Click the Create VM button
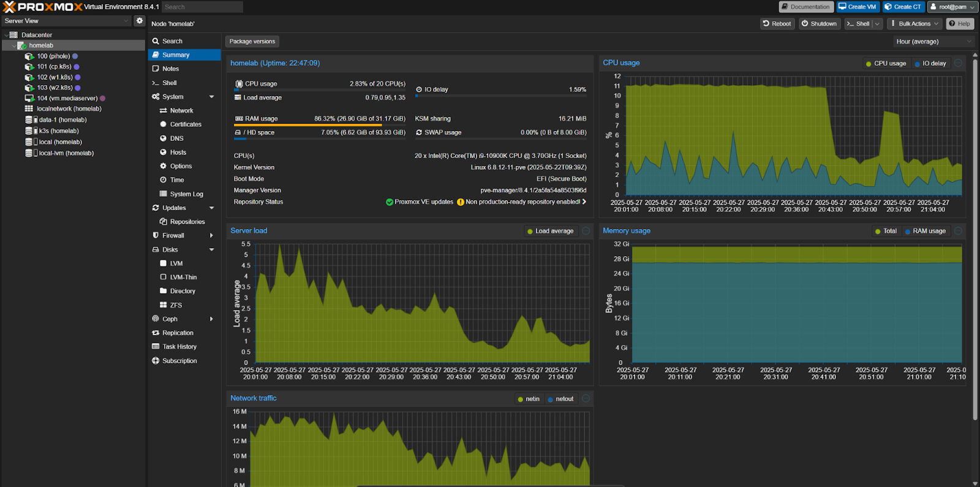 click(858, 7)
